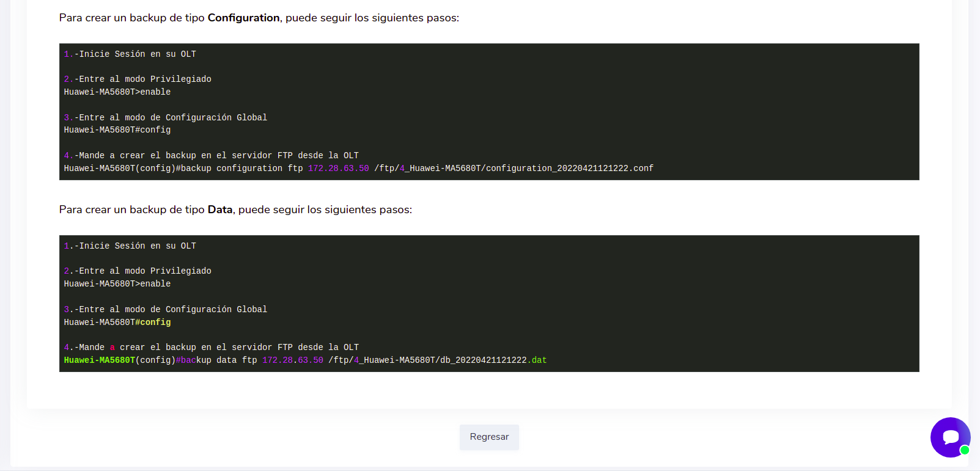Click Huawei-MA5680T#config in the Configuration code block

pos(117,130)
